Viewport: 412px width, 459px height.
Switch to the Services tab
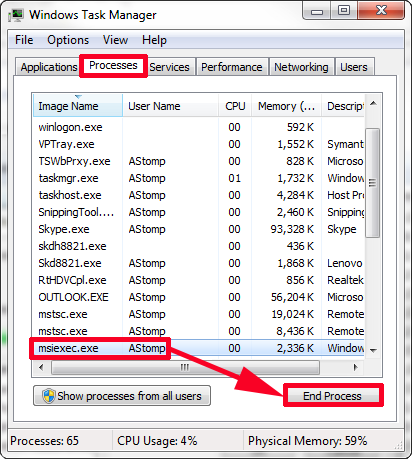coord(170,67)
